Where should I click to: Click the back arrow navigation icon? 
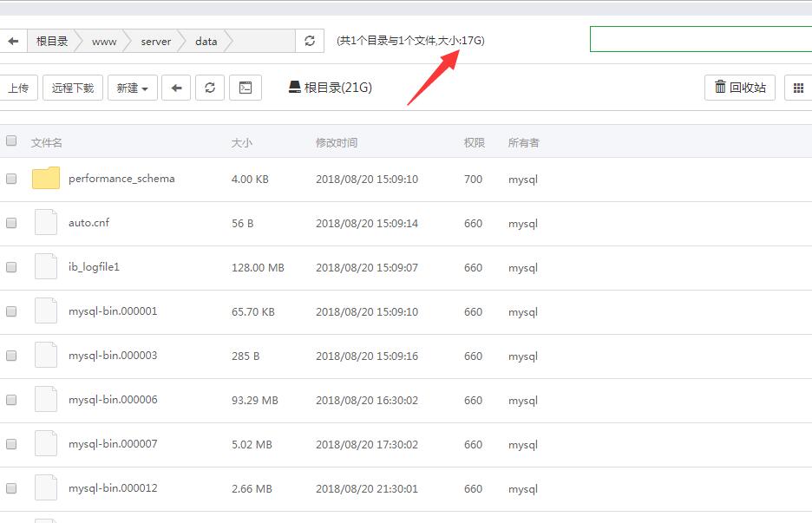[176, 87]
